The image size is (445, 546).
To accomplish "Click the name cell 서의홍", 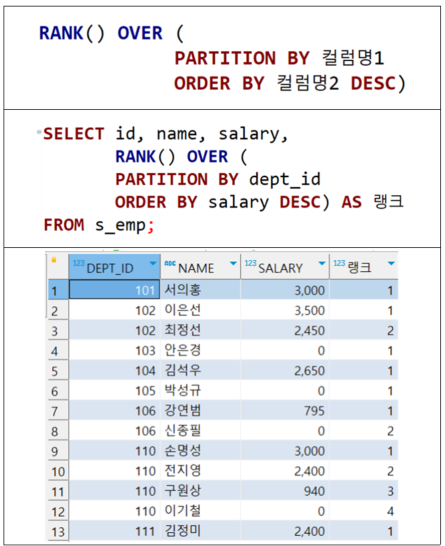I will (200, 290).
